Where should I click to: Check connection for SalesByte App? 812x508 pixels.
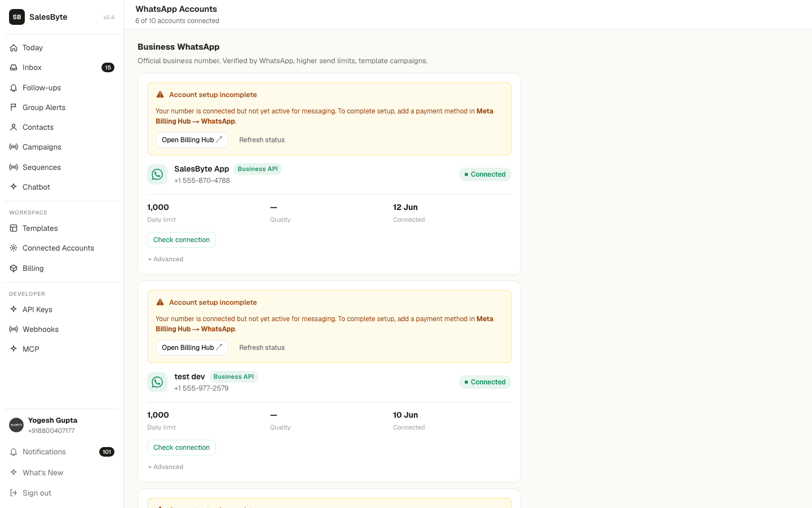pyautogui.click(x=182, y=240)
